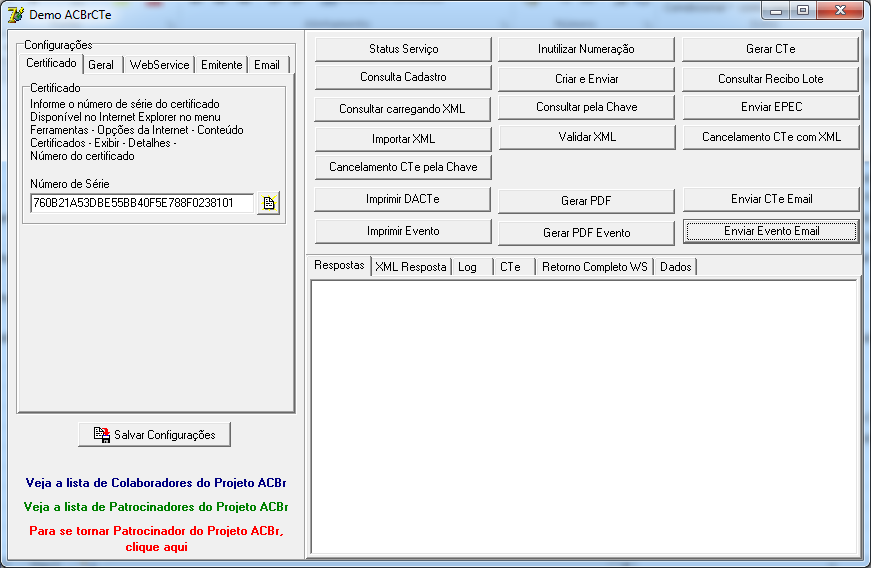Select the Emitente tab
The height and width of the screenshot is (568, 871).
222,65
